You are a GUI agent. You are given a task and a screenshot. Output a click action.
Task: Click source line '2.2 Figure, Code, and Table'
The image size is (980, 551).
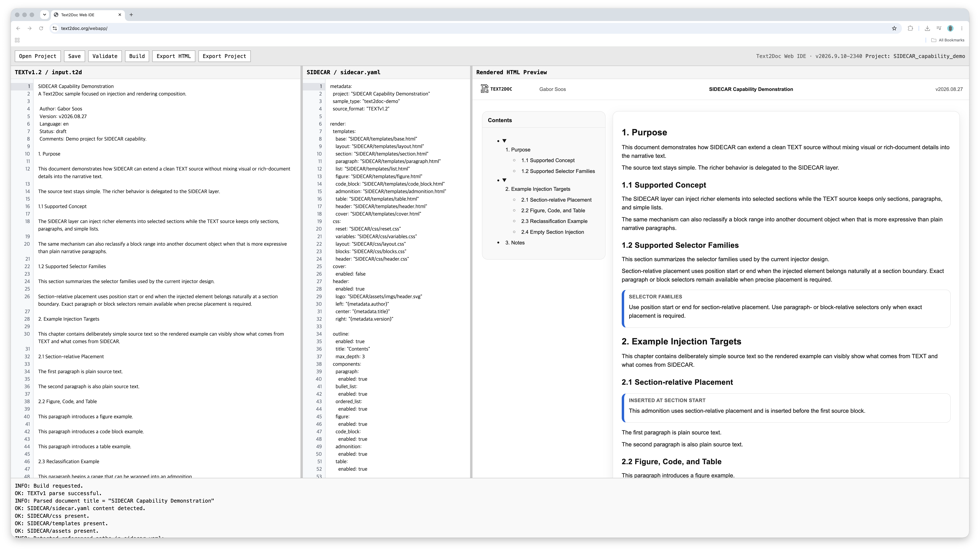67,402
